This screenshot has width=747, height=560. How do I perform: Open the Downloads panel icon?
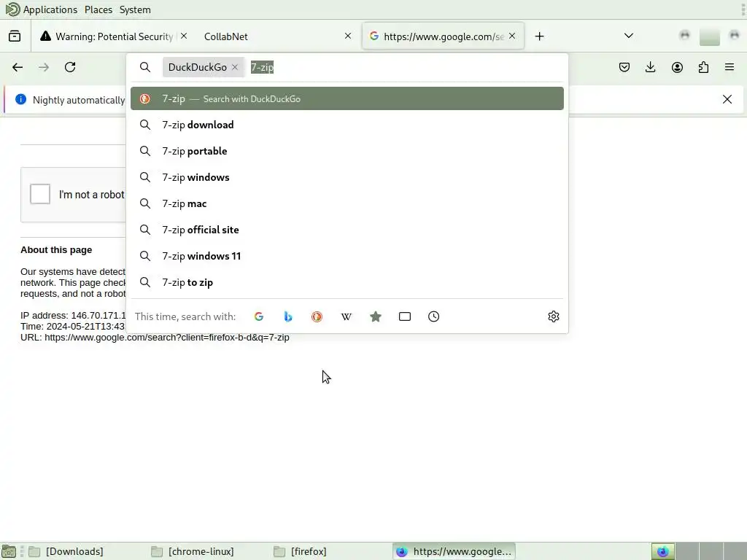pos(650,67)
